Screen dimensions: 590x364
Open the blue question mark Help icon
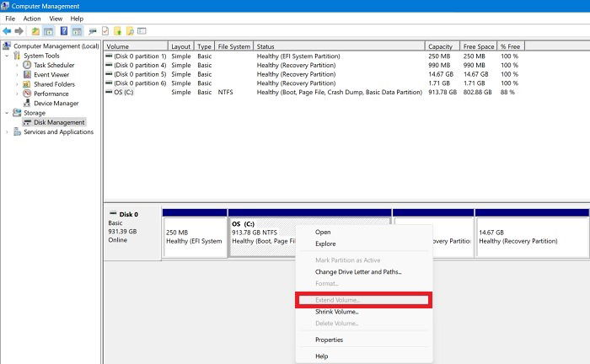(x=64, y=31)
